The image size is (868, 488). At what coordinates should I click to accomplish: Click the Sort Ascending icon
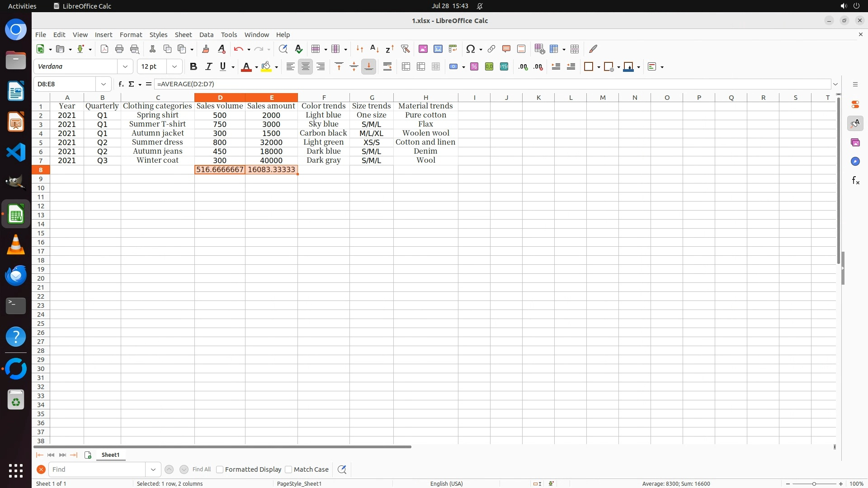374,49
